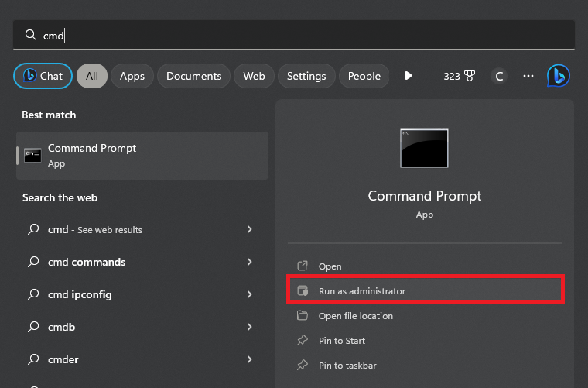Click the C account avatar icon
588x388 pixels.
499,76
